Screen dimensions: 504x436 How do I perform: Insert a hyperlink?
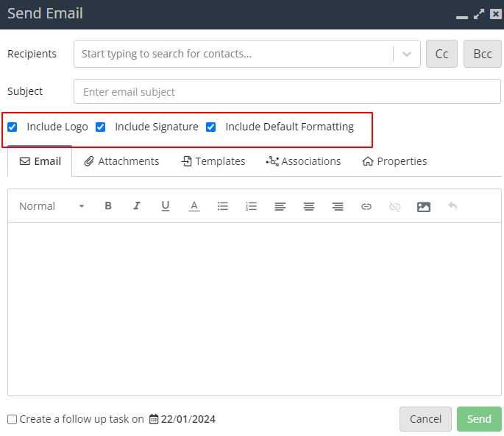(x=366, y=206)
